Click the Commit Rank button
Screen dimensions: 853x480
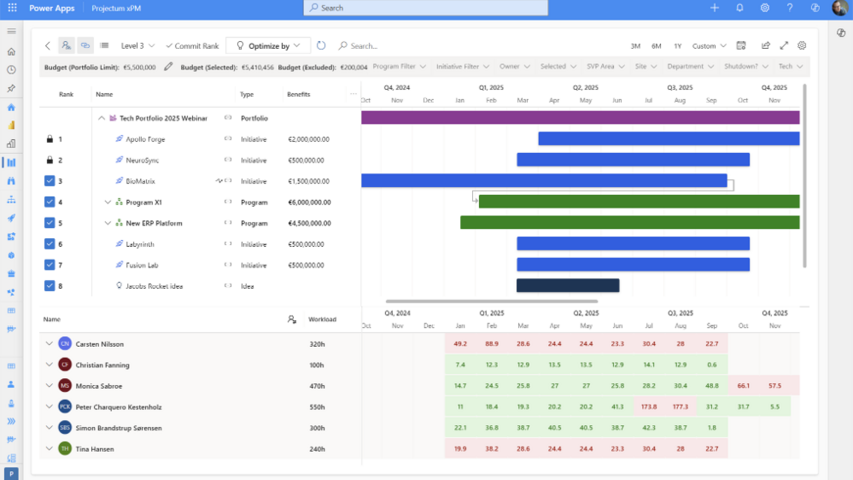coord(192,46)
